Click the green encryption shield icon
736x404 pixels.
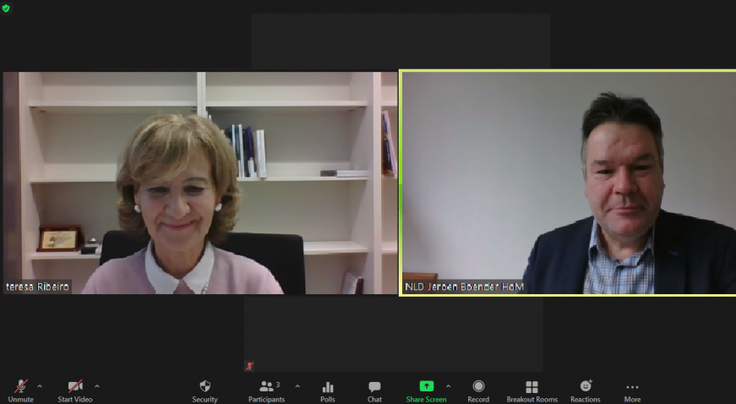pos(6,7)
